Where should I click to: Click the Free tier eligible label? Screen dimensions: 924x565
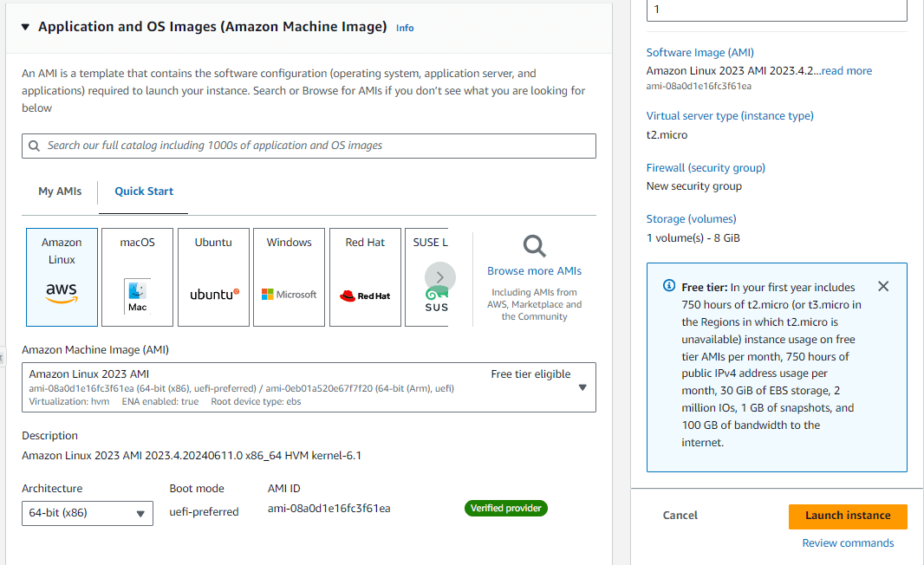pyautogui.click(x=530, y=374)
